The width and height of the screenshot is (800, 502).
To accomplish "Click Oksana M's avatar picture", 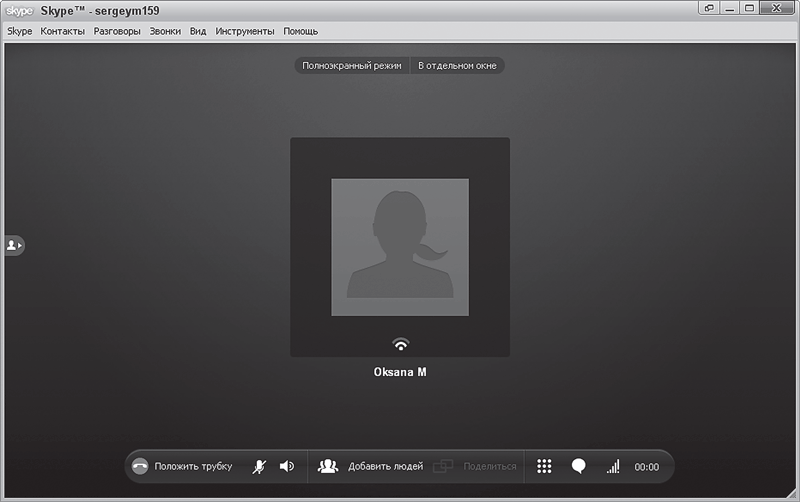I will click(x=400, y=247).
